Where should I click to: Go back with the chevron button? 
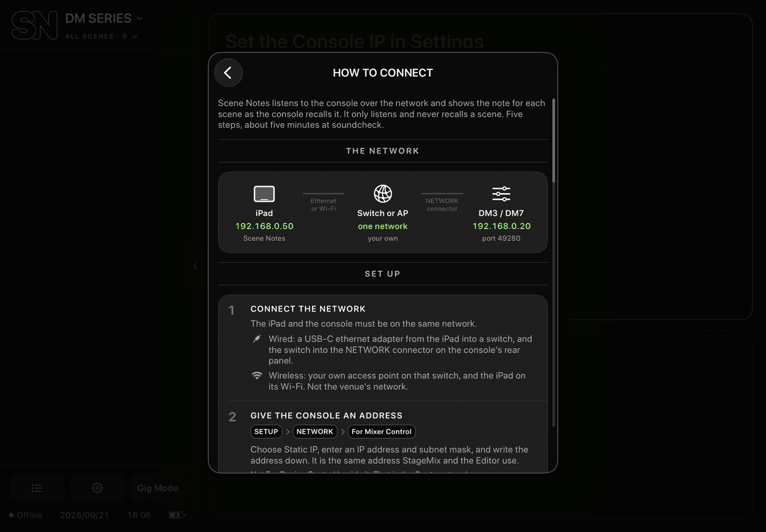[228, 73]
